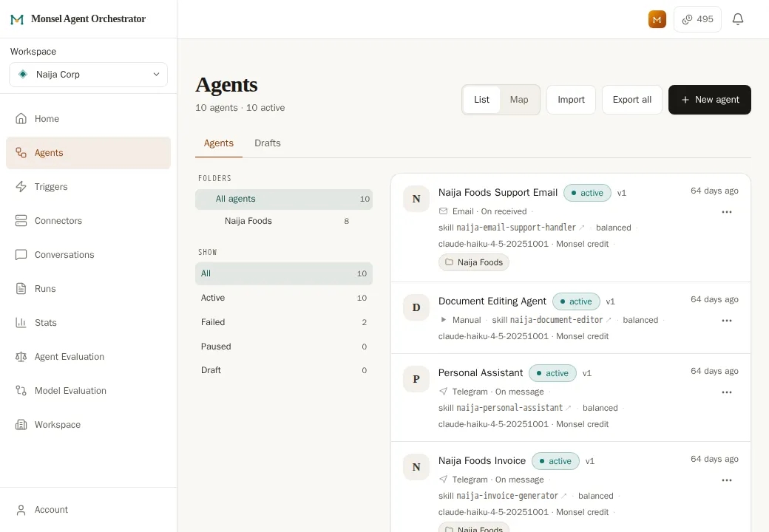This screenshot has width=769, height=532.
Task: Switch to Map view
Action: (519, 100)
